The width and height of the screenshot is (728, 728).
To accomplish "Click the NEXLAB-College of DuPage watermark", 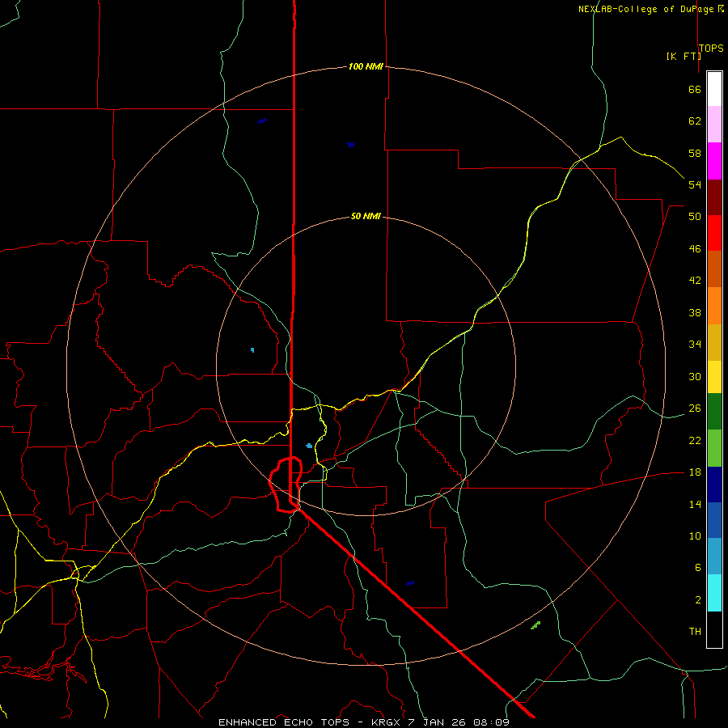I will (651, 9).
